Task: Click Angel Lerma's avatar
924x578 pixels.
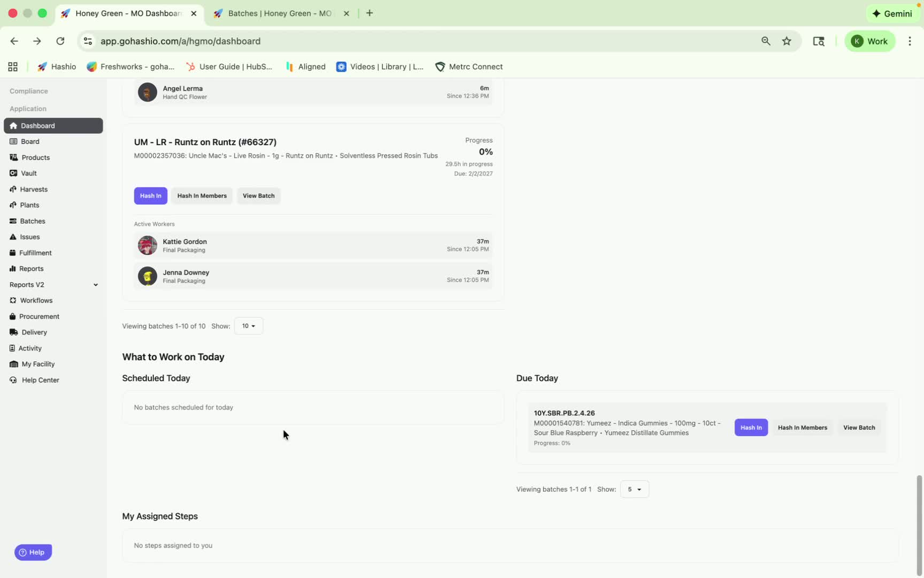Action: point(148,92)
